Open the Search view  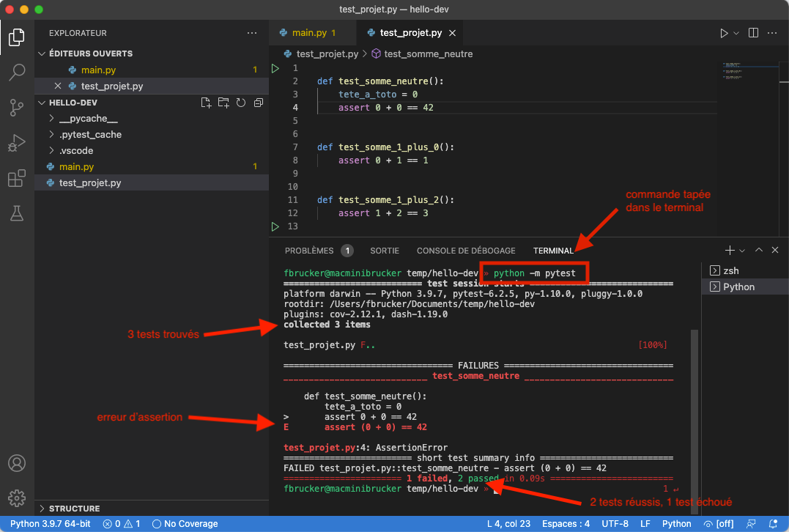(x=16, y=72)
